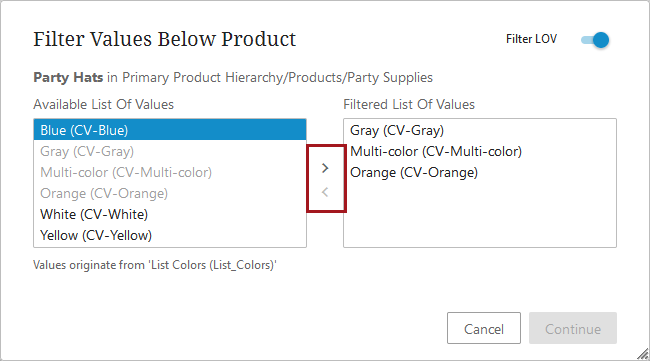Screen dimensions: 650x361
Task: Turn off the Filter LOV switch
Action: [595, 40]
